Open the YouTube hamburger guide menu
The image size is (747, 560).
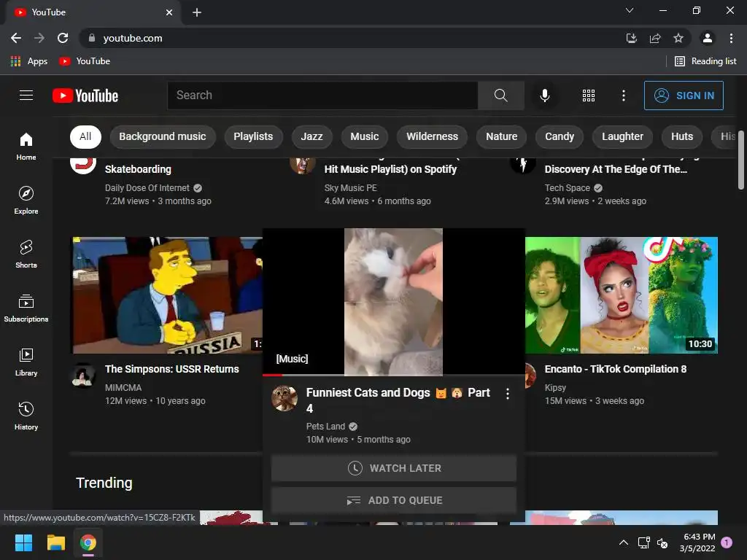[26, 96]
